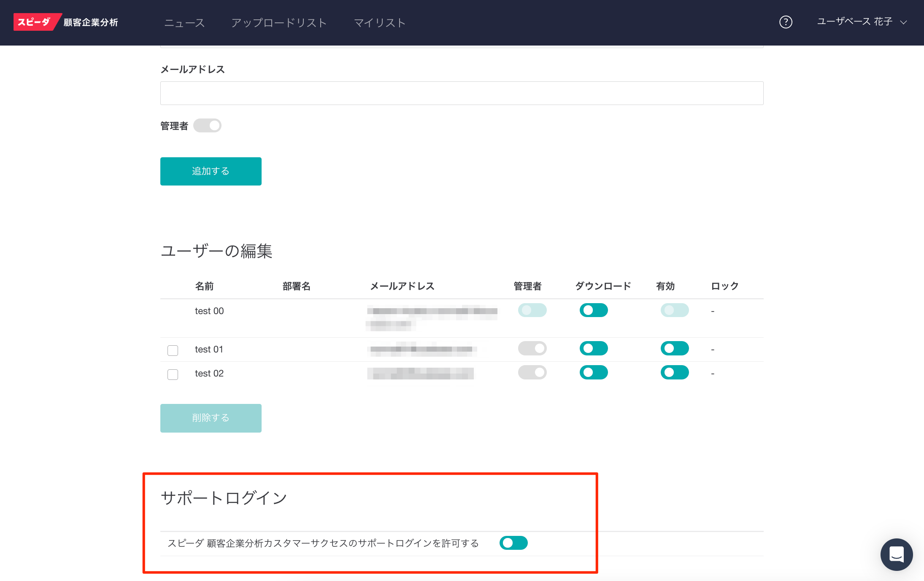Disable test 00 ダウンロード switch

pos(593,310)
